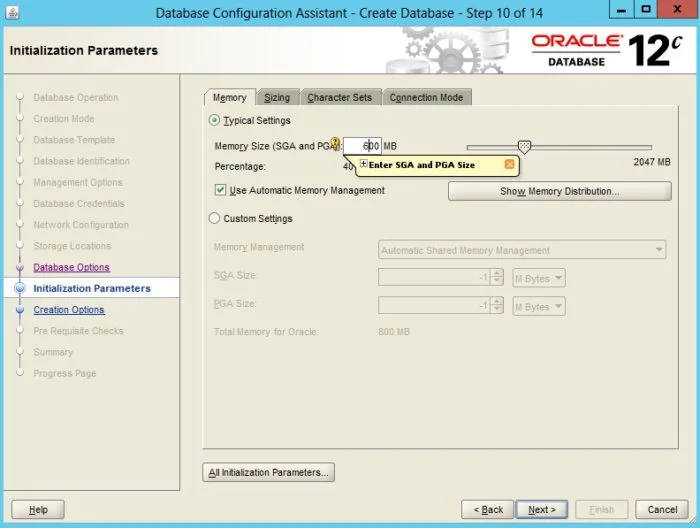The width and height of the screenshot is (700, 528).
Task: Click the Java application icon in title bar
Action: [12, 12]
